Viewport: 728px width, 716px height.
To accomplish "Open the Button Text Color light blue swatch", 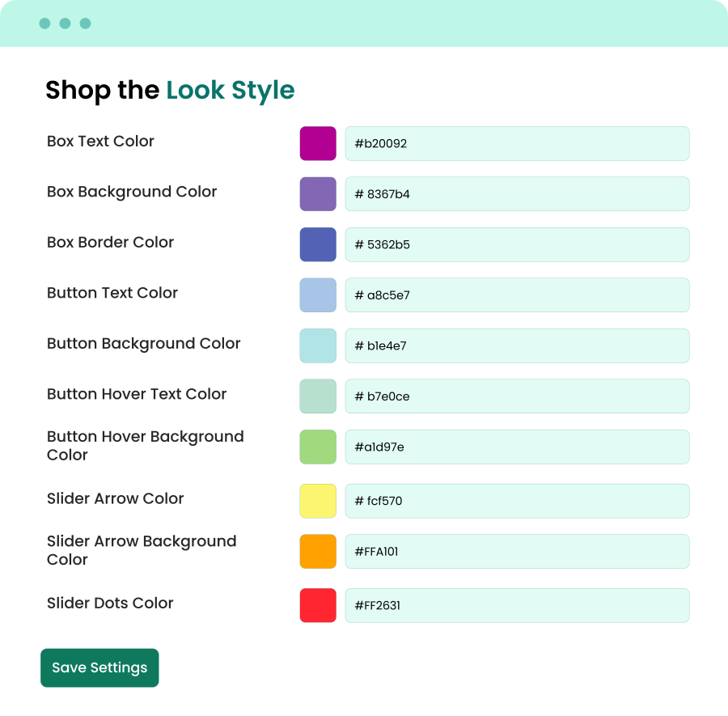I will [x=318, y=294].
